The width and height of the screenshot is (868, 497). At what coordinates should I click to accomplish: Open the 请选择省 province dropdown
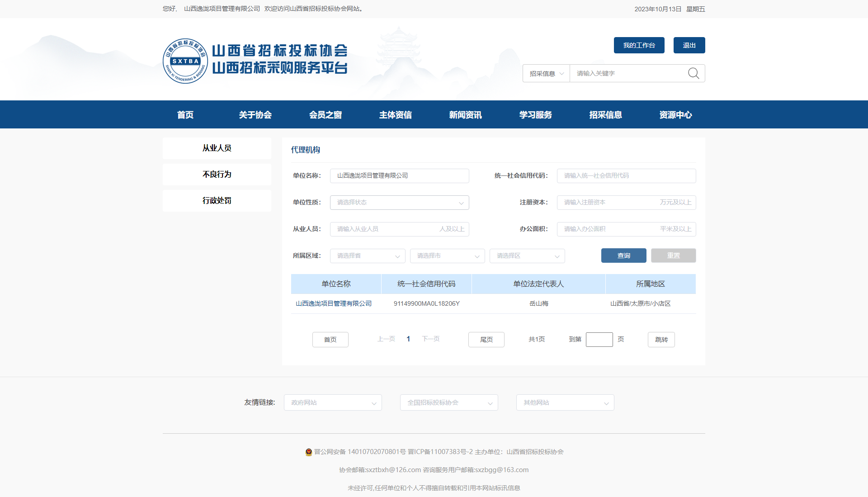pos(368,256)
